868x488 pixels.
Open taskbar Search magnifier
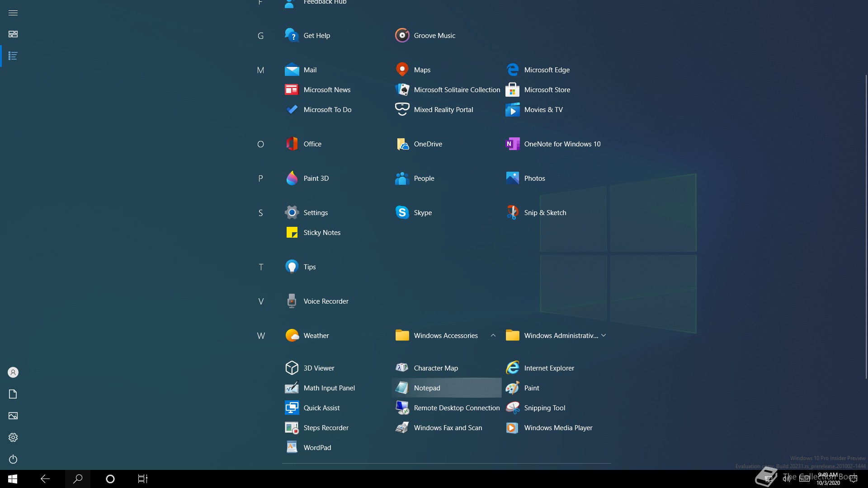(78, 479)
